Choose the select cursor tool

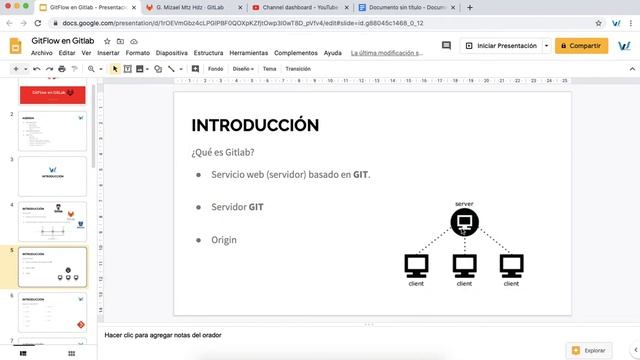coord(115,69)
